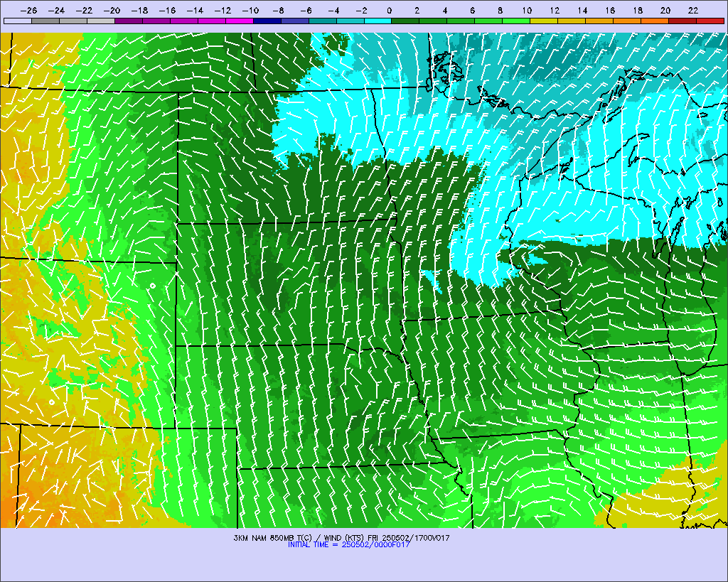The width and height of the screenshot is (728, 582).
Task: Select the gray swatch between -24 and -22
Action: tap(73, 21)
